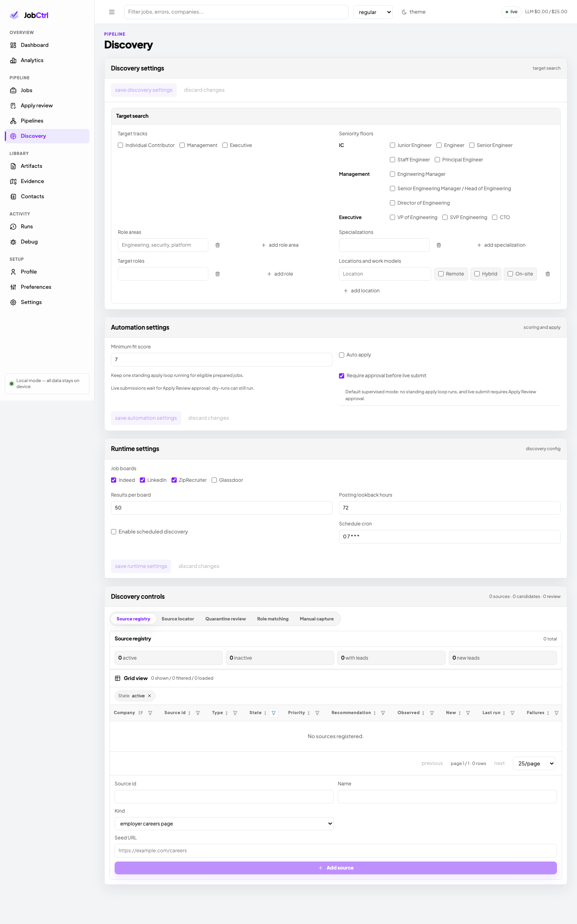
Task: Open the Recommendation column filter
Action: click(383, 713)
